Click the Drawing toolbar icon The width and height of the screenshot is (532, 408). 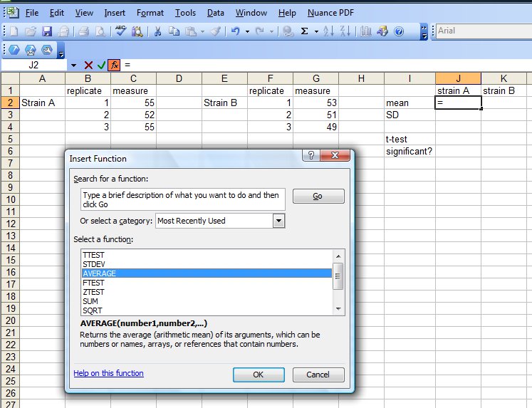pos(382,31)
